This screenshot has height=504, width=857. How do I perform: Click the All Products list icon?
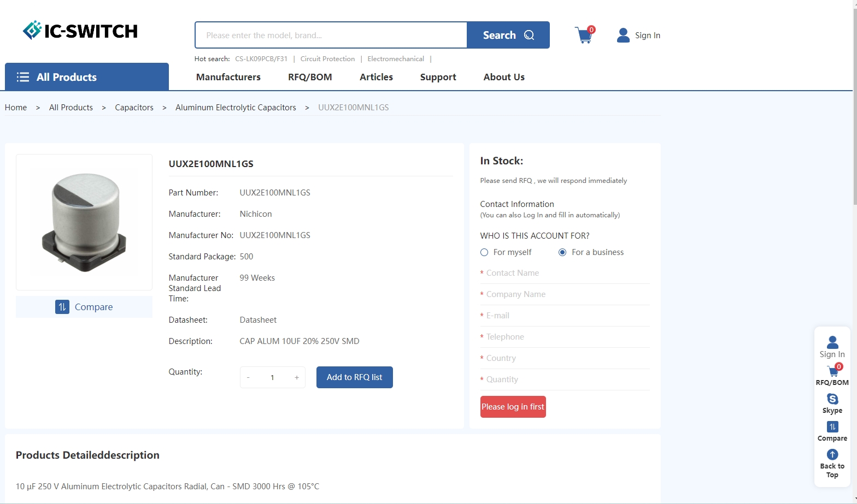pos(23,77)
